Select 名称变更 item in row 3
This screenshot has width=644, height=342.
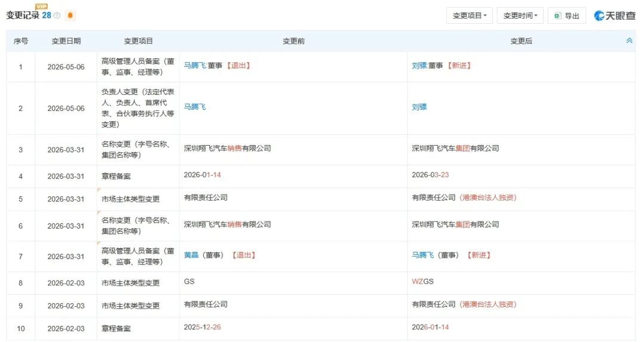[x=136, y=150]
